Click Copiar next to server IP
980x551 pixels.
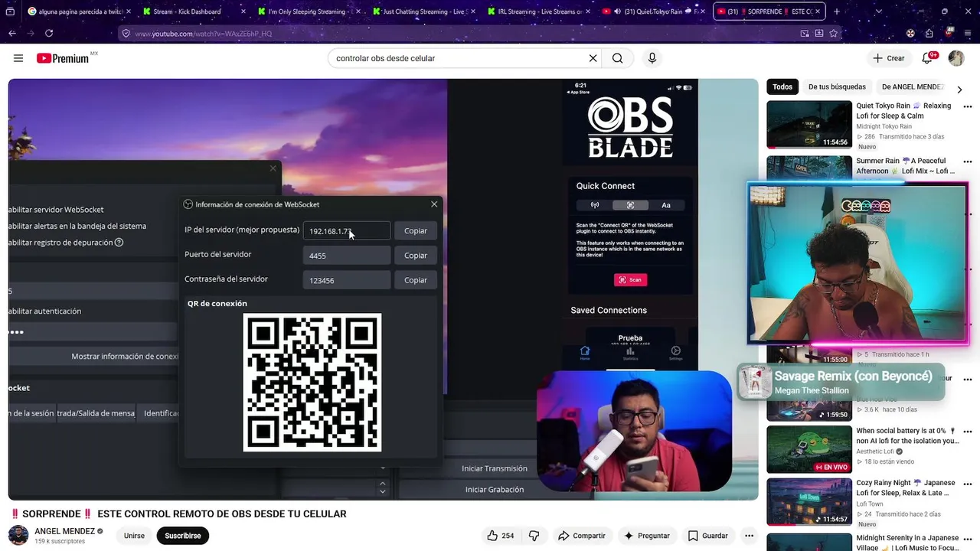click(416, 230)
